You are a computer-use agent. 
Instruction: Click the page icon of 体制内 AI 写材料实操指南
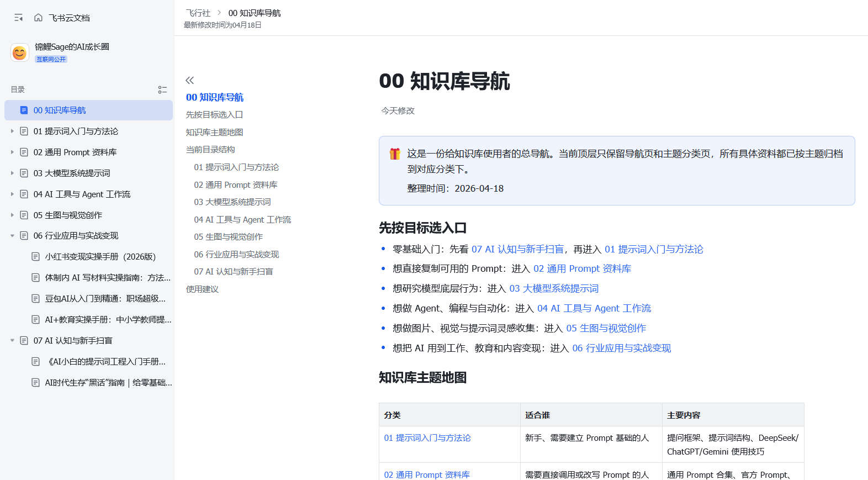tap(35, 278)
